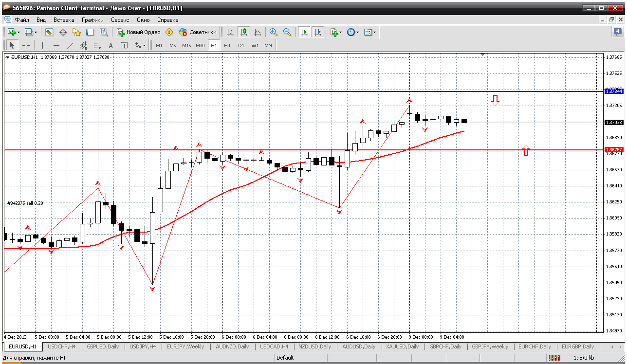Viewport: 627px width, 364px height.
Task: Switch to the GBPUSD,Daily chart tab
Action: pos(103,346)
